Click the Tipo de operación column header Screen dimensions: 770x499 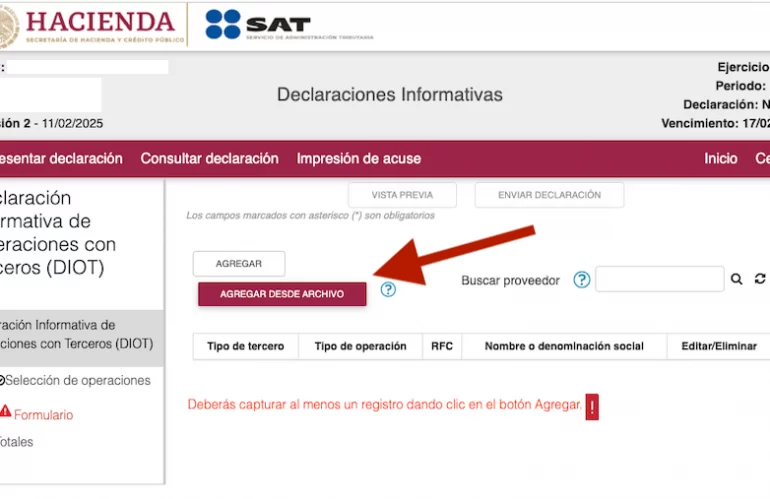pyautogui.click(x=360, y=346)
